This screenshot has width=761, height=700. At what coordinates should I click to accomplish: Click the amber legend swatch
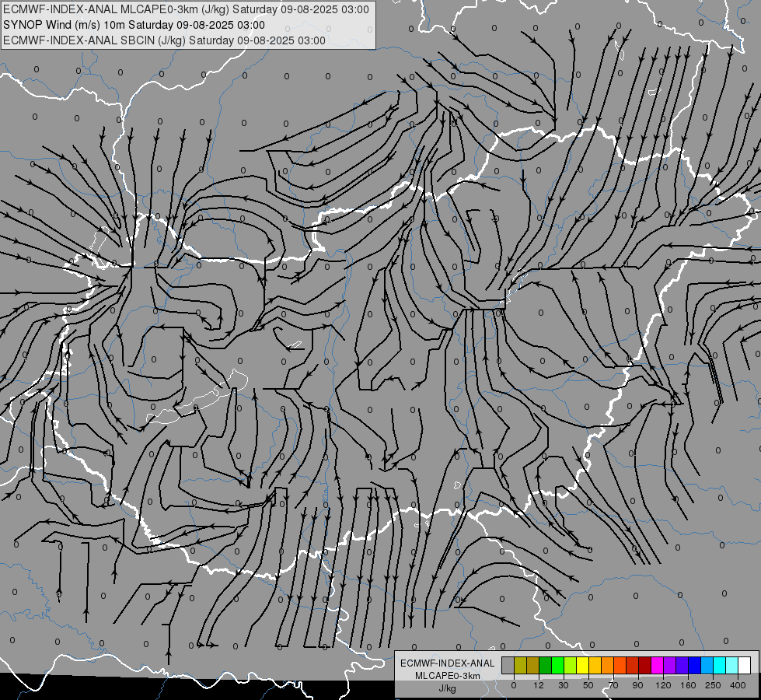[595, 665]
